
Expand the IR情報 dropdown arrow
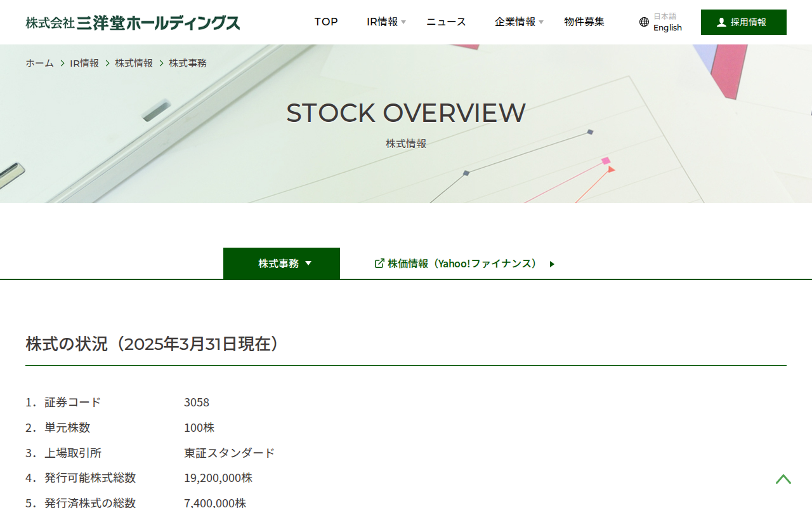coord(403,23)
